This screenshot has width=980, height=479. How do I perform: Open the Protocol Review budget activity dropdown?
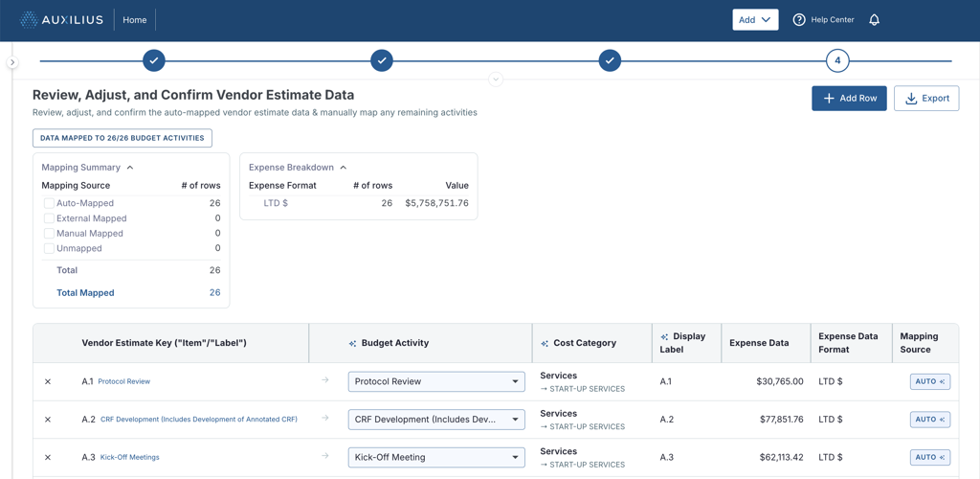click(436, 381)
